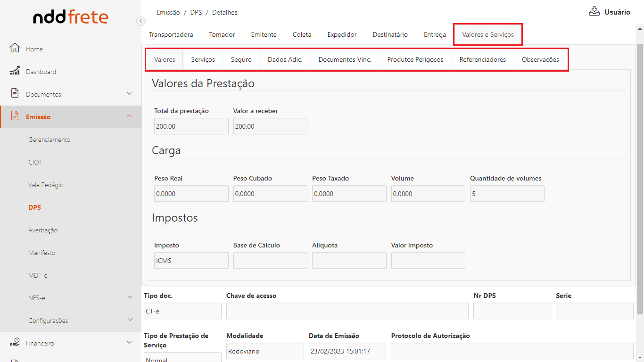This screenshot has height=362, width=644.
Task: Go to Emissão in breadcrumb
Action: tap(168, 13)
